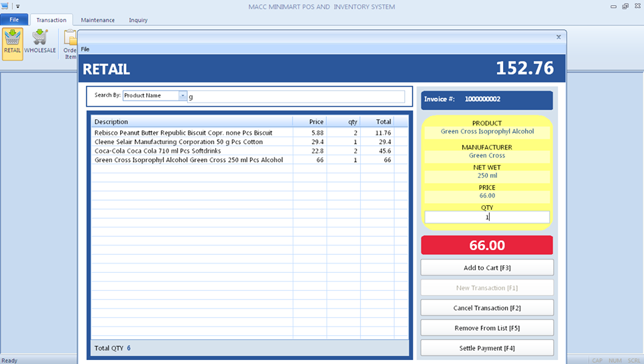Minimize the main application window
Image resolution: width=644 pixels, height=364 pixels.
pyautogui.click(x=614, y=7)
